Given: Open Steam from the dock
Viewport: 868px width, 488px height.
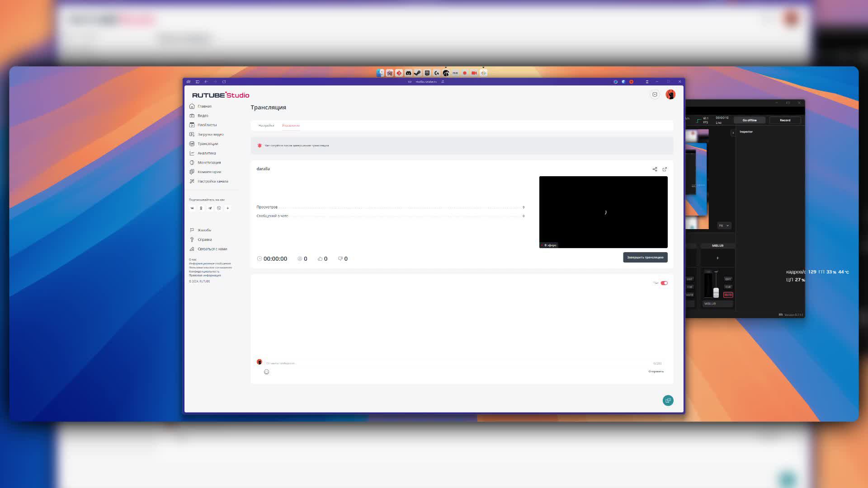Looking at the screenshot, I should (x=417, y=73).
